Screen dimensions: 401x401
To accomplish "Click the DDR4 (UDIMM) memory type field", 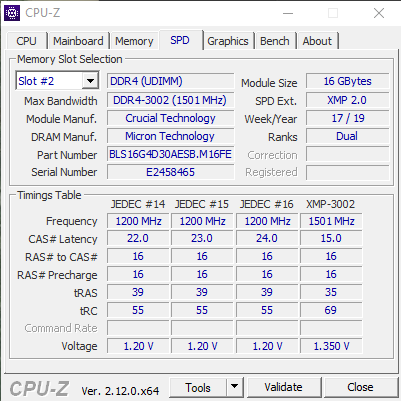I will (170, 81).
